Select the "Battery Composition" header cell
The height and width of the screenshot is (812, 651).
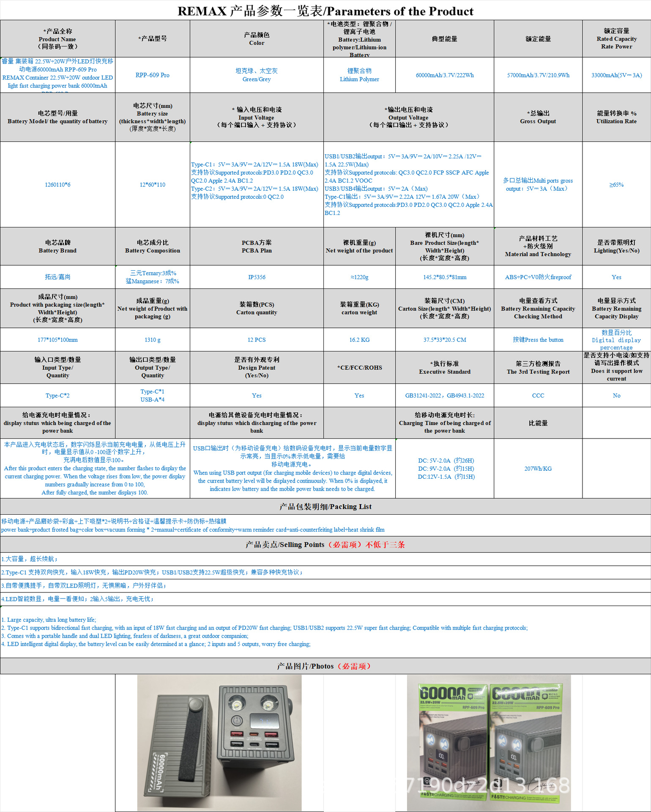tap(153, 247)
